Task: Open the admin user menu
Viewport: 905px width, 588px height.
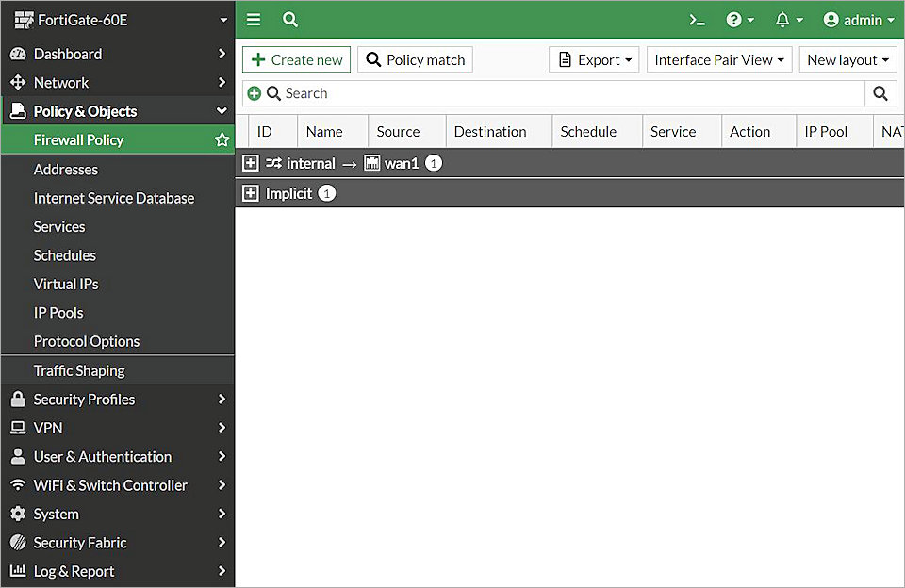Action: pyautogui.click(x=858, y=20)
